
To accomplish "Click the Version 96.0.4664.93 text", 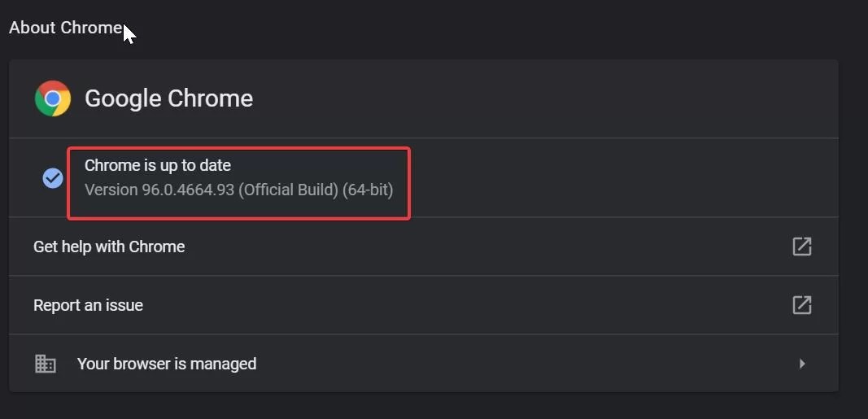I will [x=160, y=190].
